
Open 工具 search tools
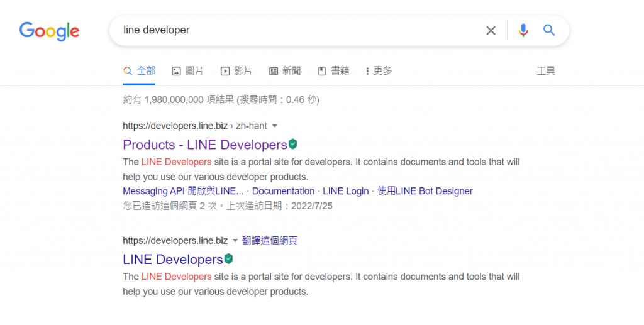(546, 71)
